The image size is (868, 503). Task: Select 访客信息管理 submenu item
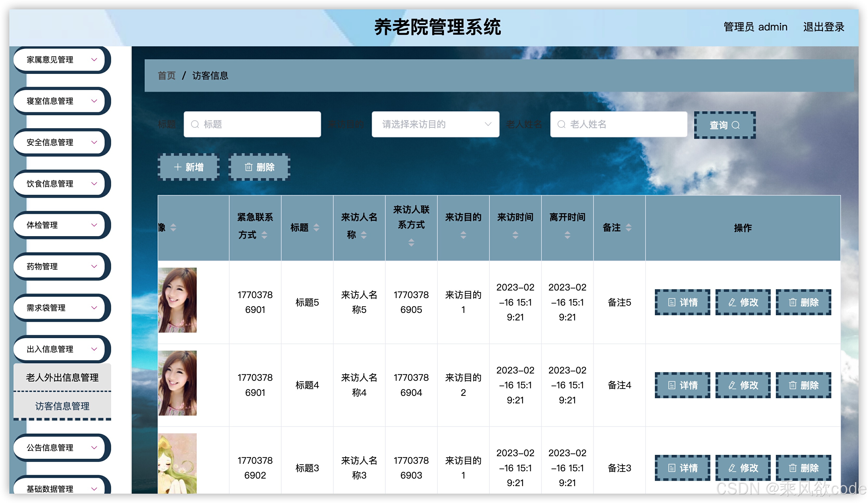click(62, 406)
